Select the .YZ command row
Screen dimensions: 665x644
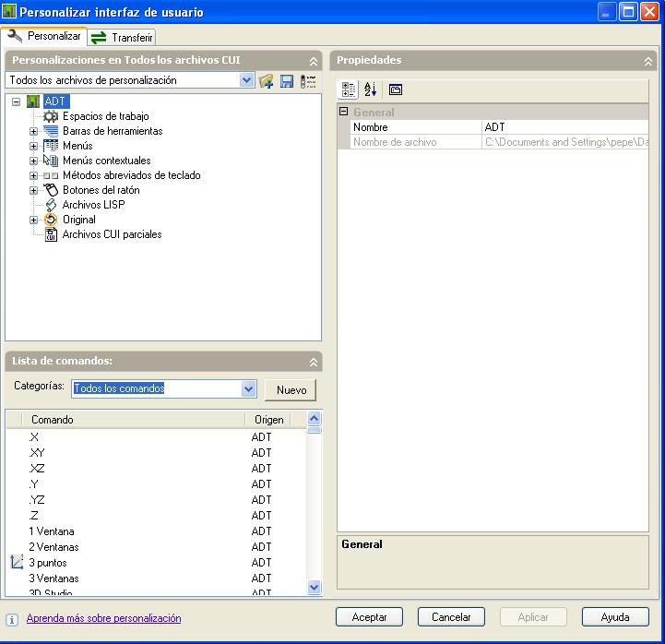[156, 500]
